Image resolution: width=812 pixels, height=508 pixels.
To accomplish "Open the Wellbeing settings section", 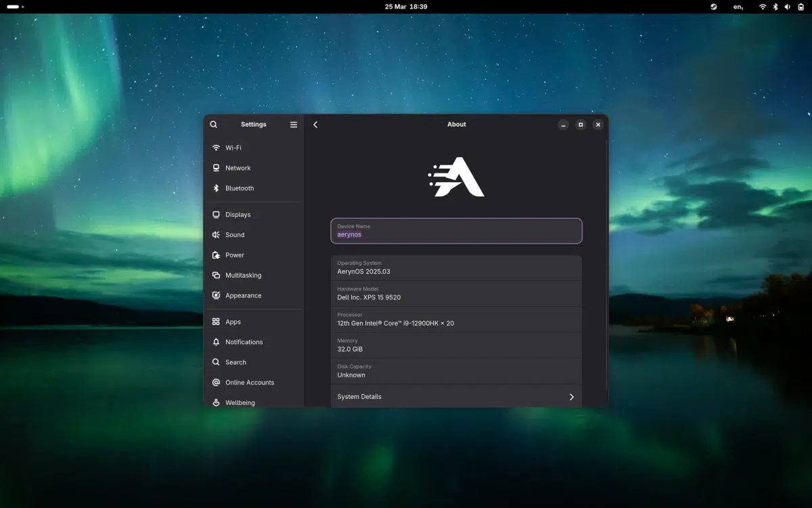I will [x=240, y=402].
